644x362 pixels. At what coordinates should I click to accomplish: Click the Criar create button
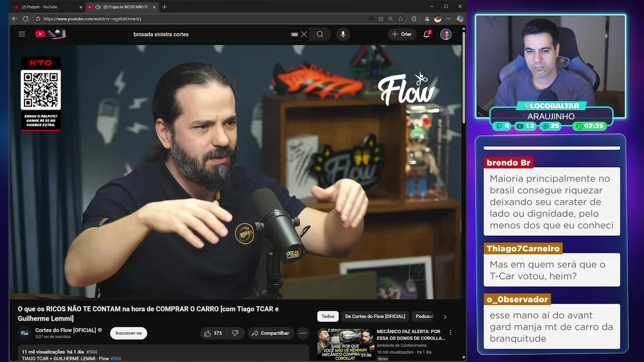point(401,34)
